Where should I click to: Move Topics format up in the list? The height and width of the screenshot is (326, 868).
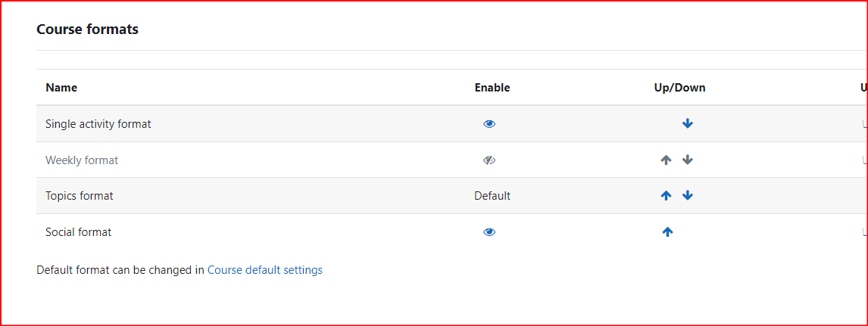tap(667, 196)
